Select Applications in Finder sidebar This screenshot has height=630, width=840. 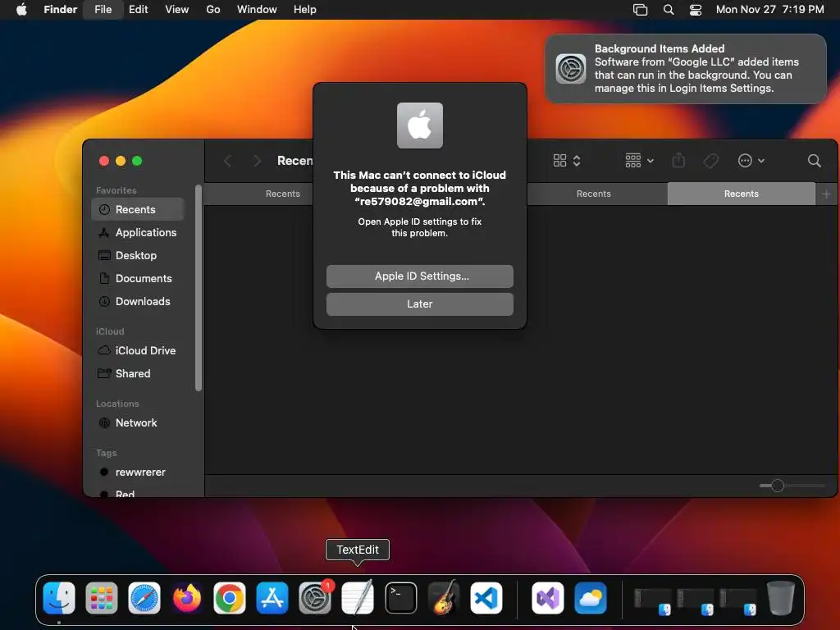(x=138, y=232)
